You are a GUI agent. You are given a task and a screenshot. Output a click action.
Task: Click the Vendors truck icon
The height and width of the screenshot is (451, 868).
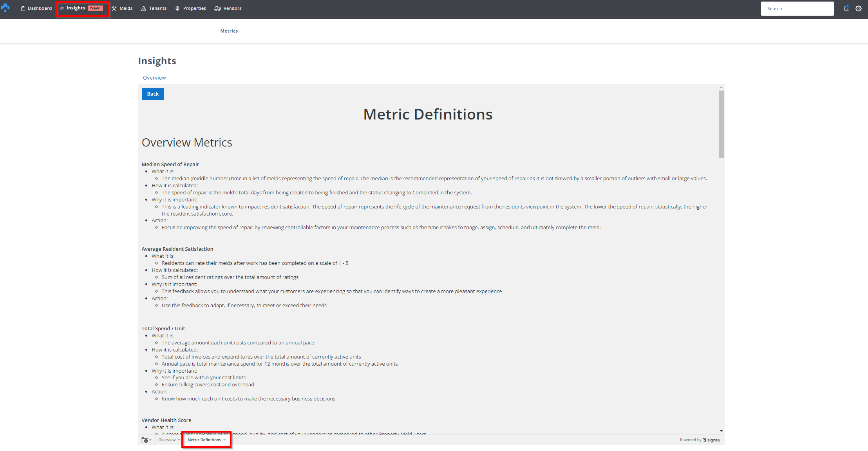pos(217,9)
